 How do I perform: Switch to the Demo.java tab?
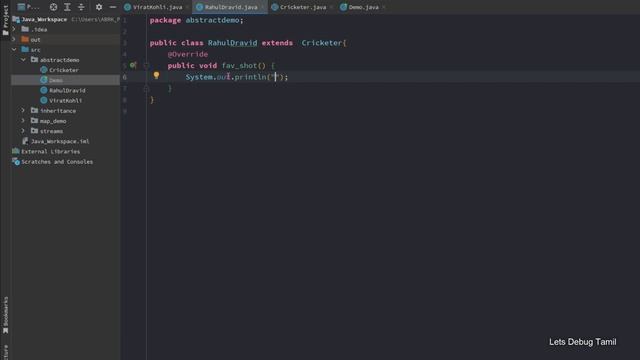(363, 7)
